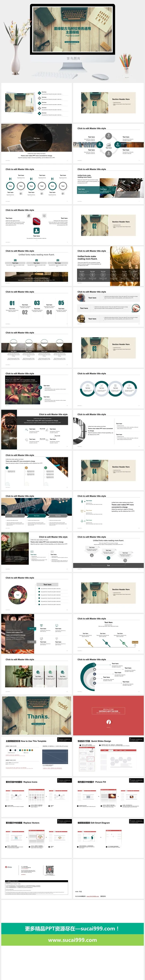145x980 pixels.
Task: Open the 'Edit Smart Diagram' instruction slide
Action: [108, 838]
